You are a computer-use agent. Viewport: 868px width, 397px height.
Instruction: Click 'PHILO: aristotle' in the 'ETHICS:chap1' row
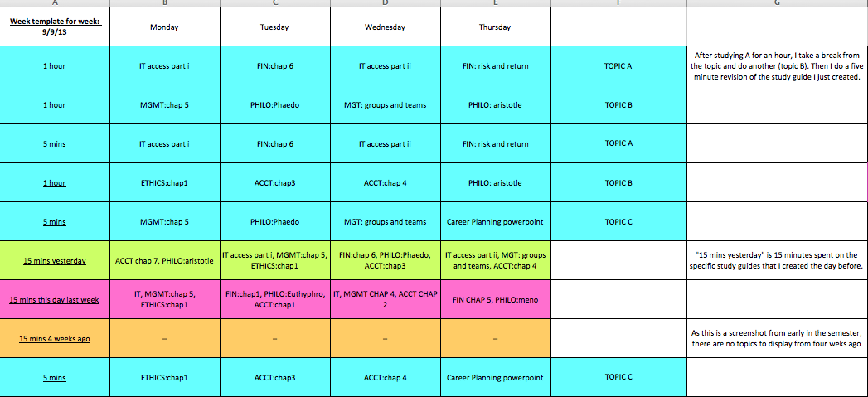point(495,182)
